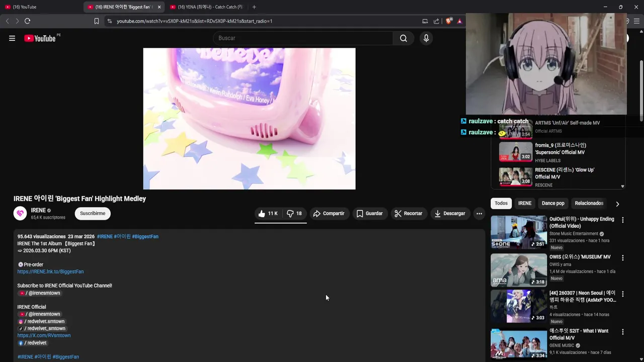The width and height of the screenshot is (644, 362).
Task: Go back in the browser
Action: click(7, 21)
